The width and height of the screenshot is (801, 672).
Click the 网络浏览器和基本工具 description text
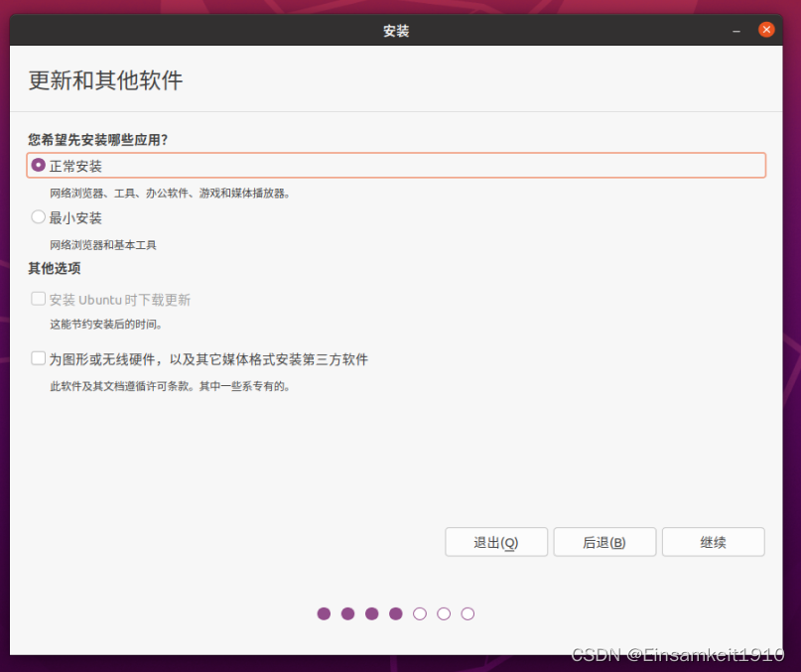pyautogui.click(x=102, y=245)
